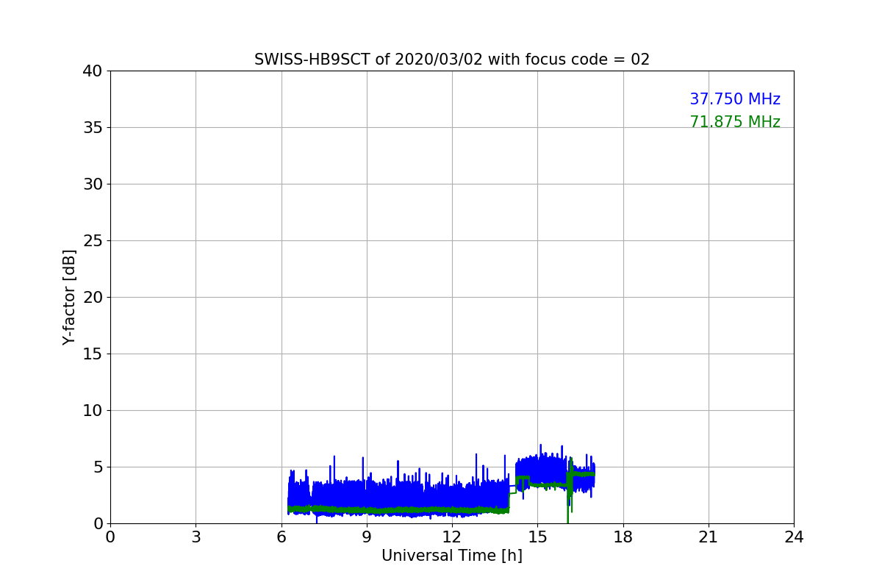The width and height of the screenshot is (882, 588).
Task: Click the x-axis tick value 3
Action: click(x=196, y=537)
